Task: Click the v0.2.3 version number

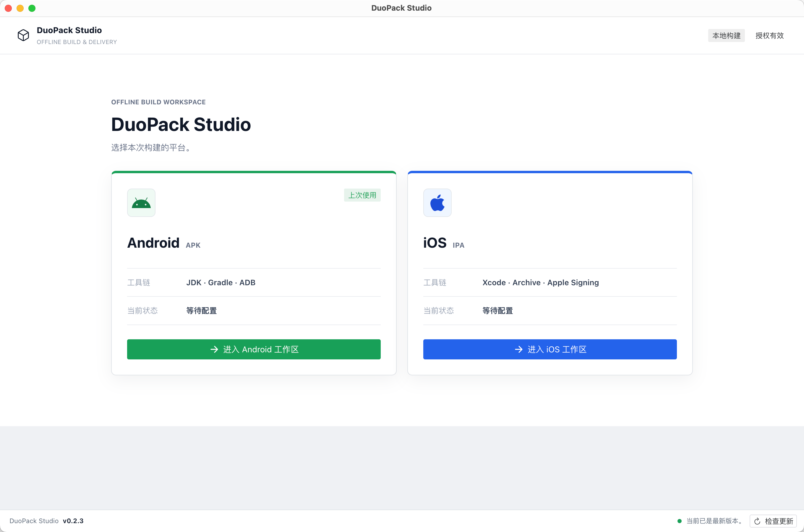Action: point(73,521)
